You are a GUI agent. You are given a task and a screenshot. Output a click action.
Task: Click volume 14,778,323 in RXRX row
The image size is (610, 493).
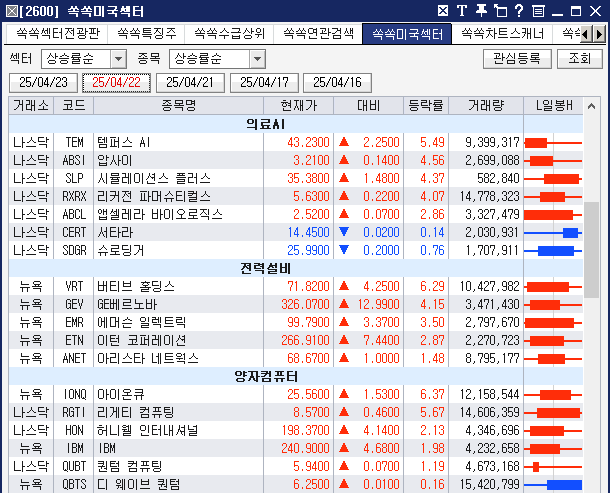tap(489, 196)
